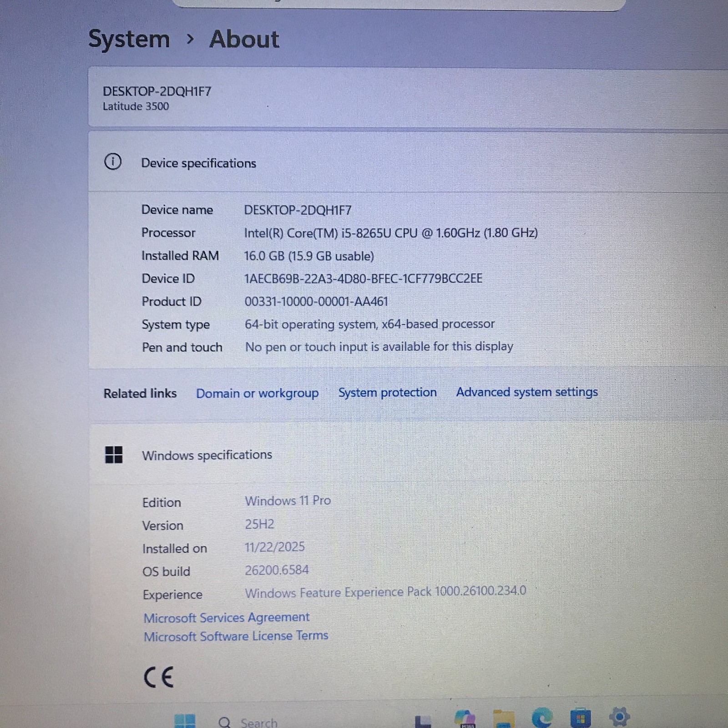Collapse the Device specifications section header

[408, 162]
